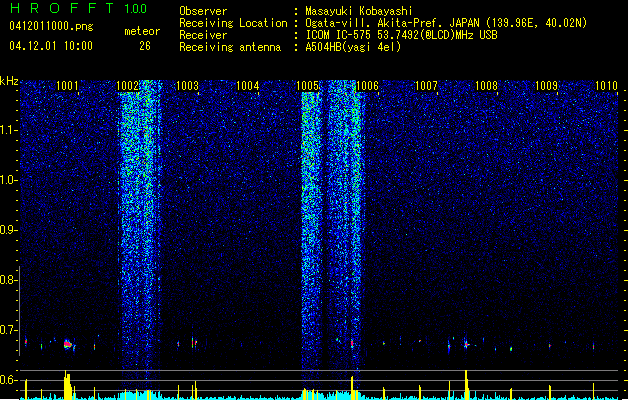Viewport: 629px width, 400px height.
Task: Click the meteor label
Action: pyautogui.click(x=142, y=31)
